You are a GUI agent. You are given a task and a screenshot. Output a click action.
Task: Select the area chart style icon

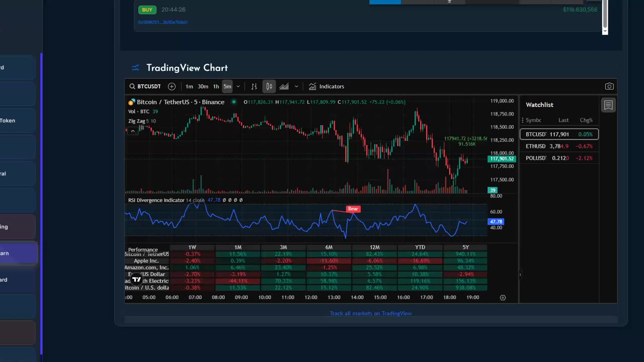point(284,86)
